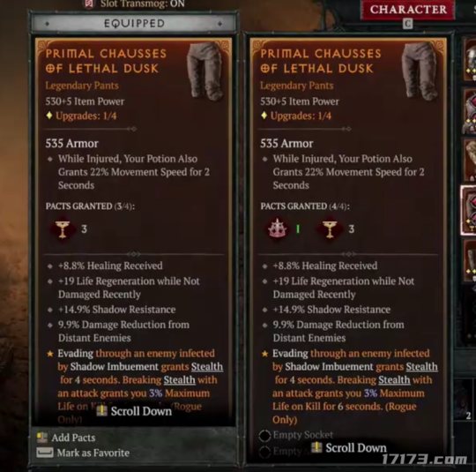Click the compared pants item image

(420, 71)
